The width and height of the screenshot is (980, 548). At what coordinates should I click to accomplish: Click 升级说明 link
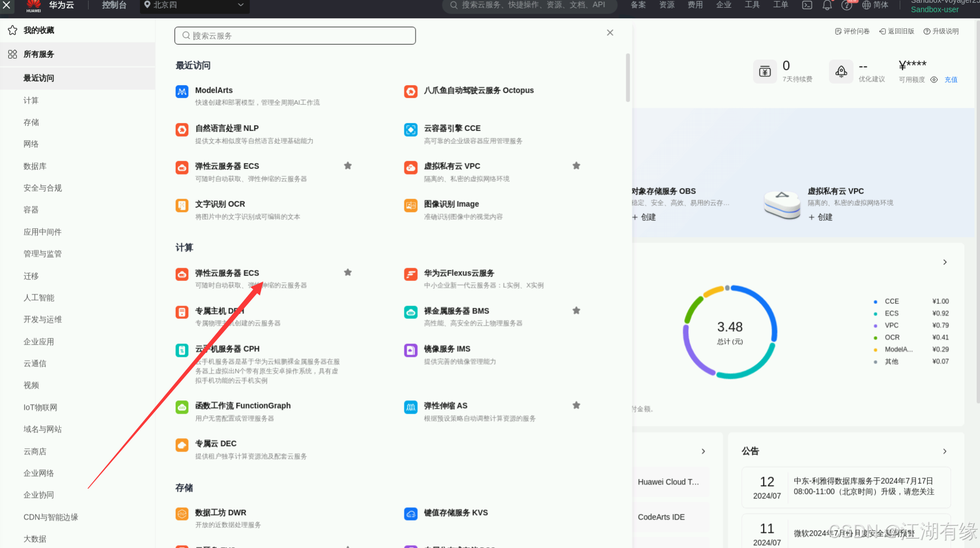tap(942, 31)
